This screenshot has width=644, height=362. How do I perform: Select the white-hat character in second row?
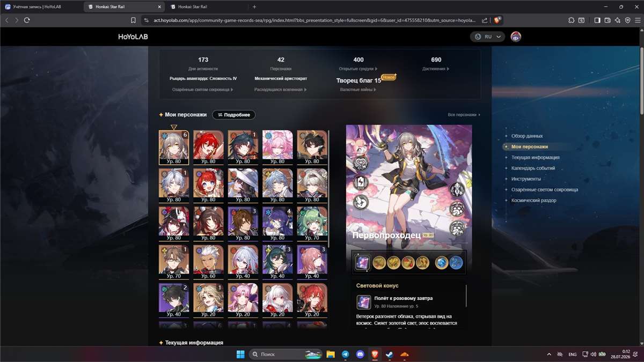(x=243, y=185)
